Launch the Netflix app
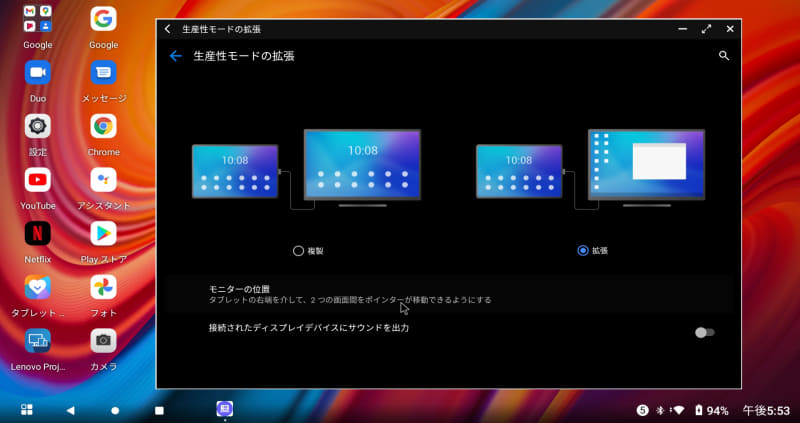Viewport: 800px width, 423px height. [x=38, y=233]
